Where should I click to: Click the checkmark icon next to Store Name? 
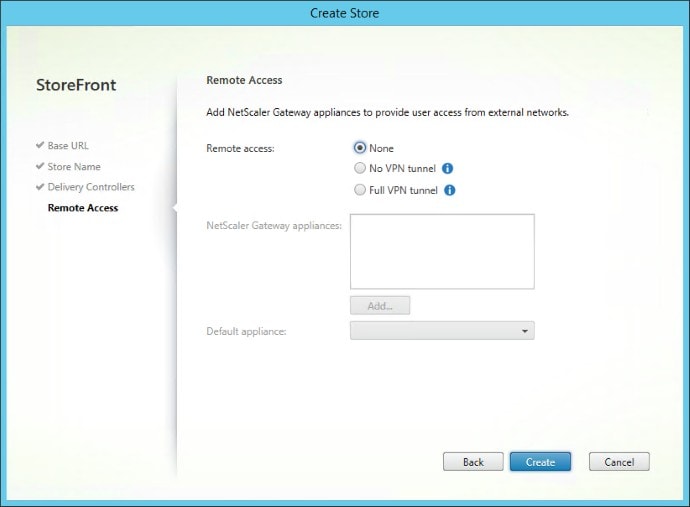tap(40, 167)
